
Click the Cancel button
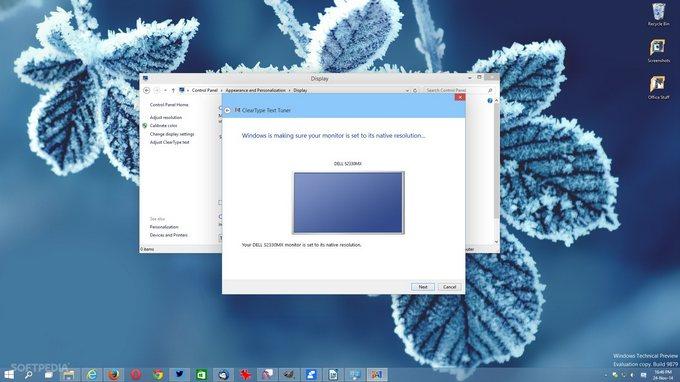tap(449, 287)
